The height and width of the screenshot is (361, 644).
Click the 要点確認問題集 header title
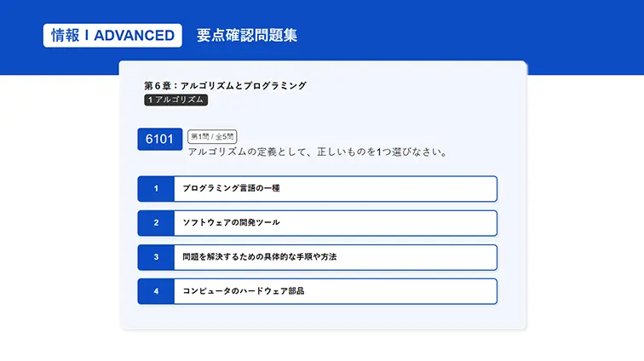[247, 35]
